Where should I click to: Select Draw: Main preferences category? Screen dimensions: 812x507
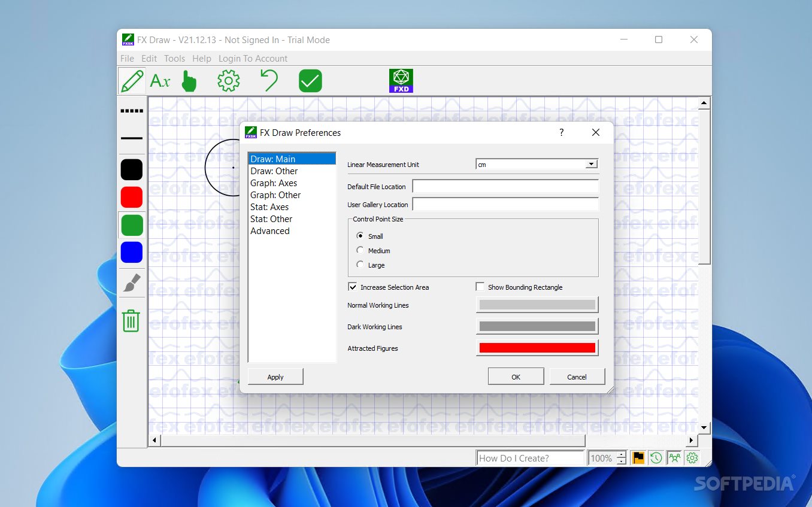coord(292,159)
